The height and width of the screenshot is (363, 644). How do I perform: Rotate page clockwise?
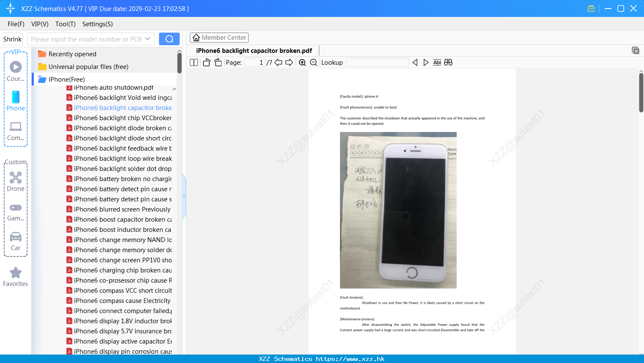click(218, 63)
